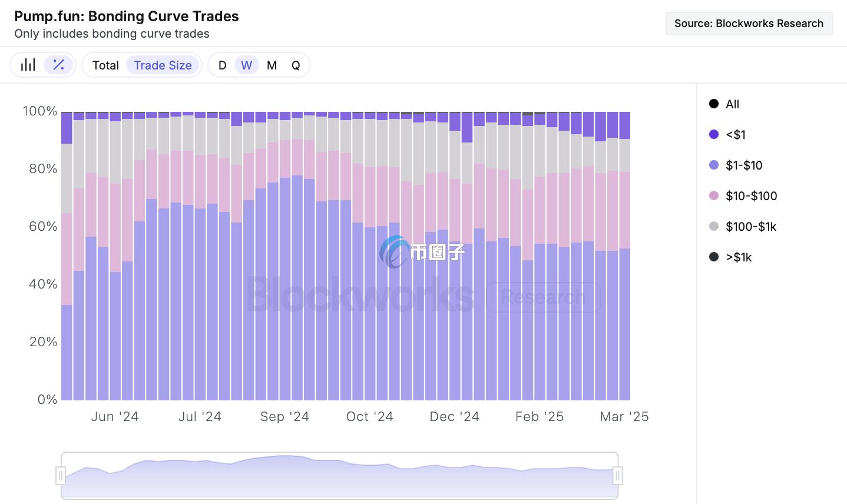Screen dimensions: 847x504
Task: Switch to the bar chart view icon
Action: 28,65
